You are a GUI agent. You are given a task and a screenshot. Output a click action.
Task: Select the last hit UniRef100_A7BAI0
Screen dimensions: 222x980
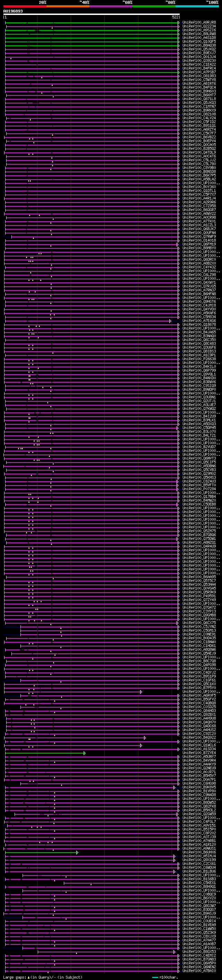tap(199, 971)
